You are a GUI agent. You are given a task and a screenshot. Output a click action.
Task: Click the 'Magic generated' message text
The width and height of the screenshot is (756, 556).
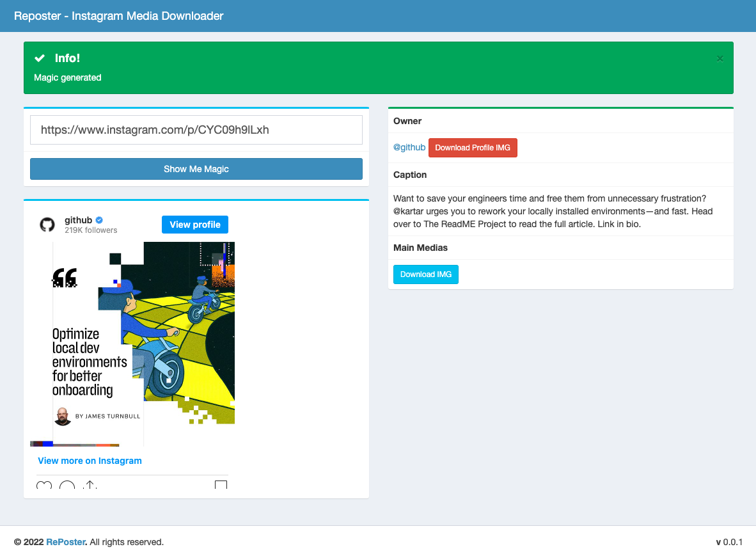68,77
